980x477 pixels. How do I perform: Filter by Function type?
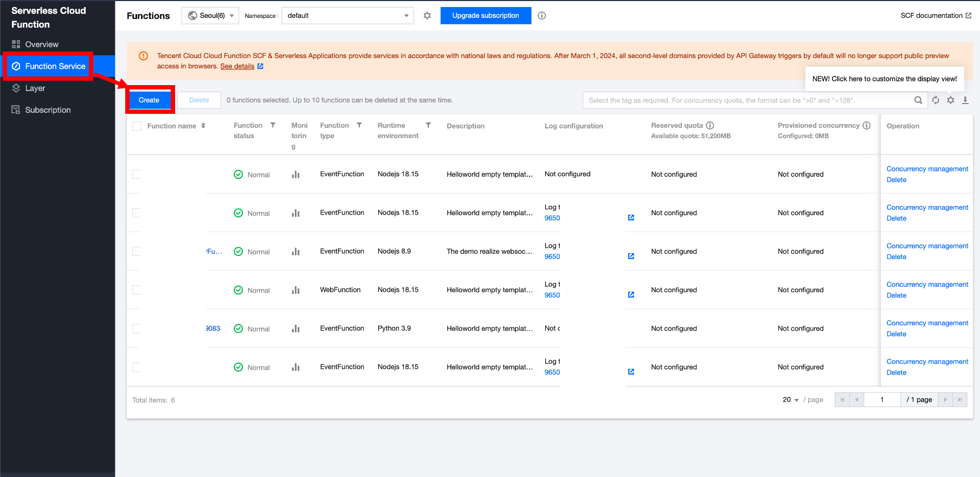point(359,125)
